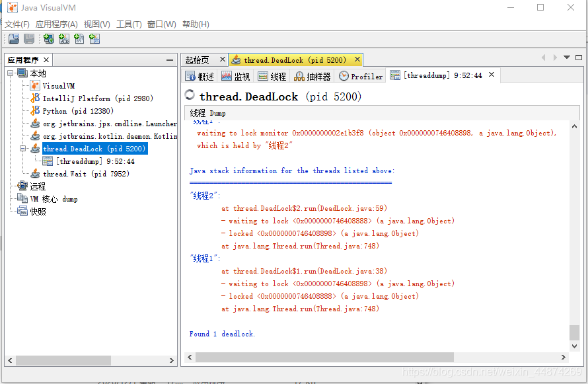This screenshot has width=588, height=384.
Task: Click the VM 核心 dump node
Action: 54,199
